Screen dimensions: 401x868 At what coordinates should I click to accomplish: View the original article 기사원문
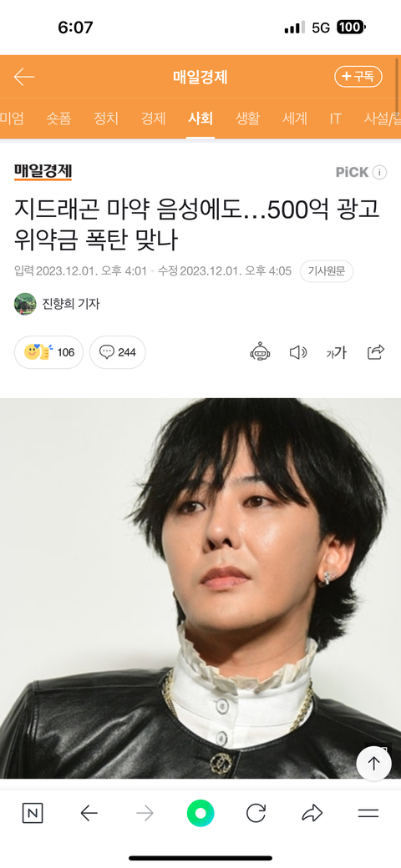pos(326,271)
